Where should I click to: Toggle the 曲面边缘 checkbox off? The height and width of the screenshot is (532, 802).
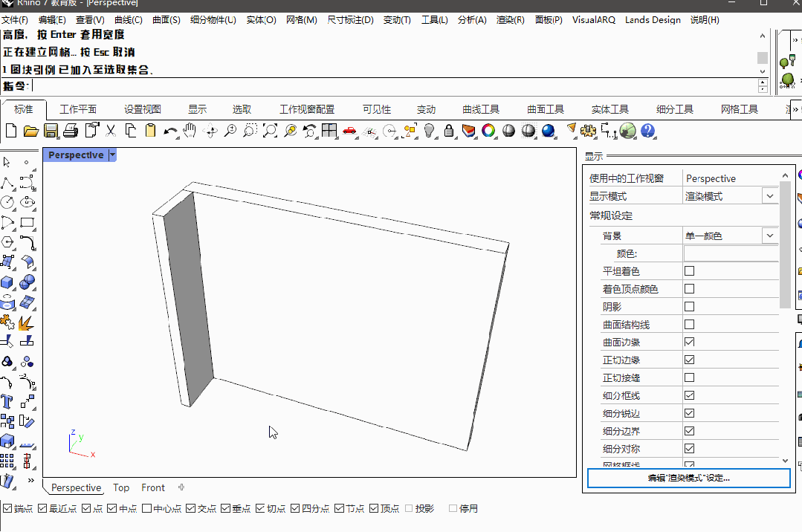[x=689, y=343]
